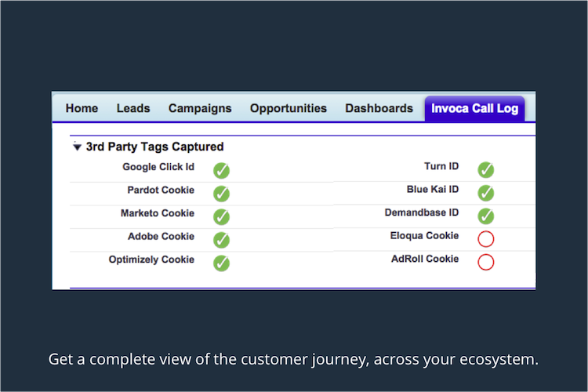Screen dimensions: 588x392
Task: Click the Adobe Cookie green checkmark
Action: click(x=222, y=240)
